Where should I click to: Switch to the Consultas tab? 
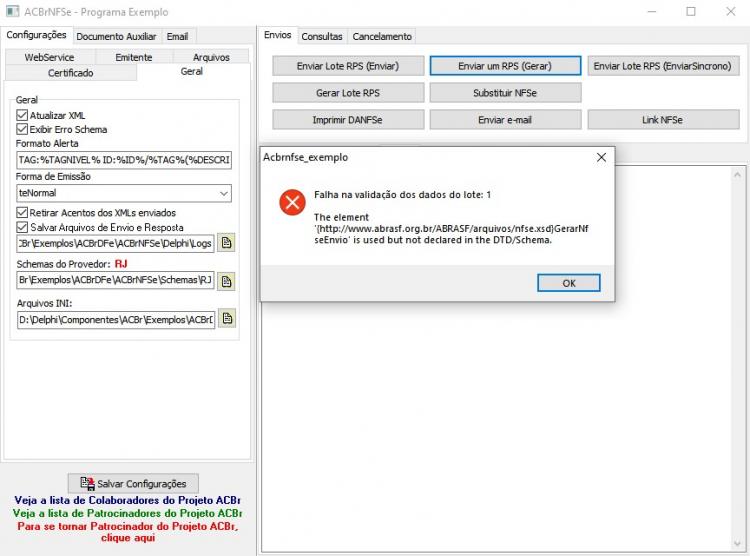coord(322,36)
